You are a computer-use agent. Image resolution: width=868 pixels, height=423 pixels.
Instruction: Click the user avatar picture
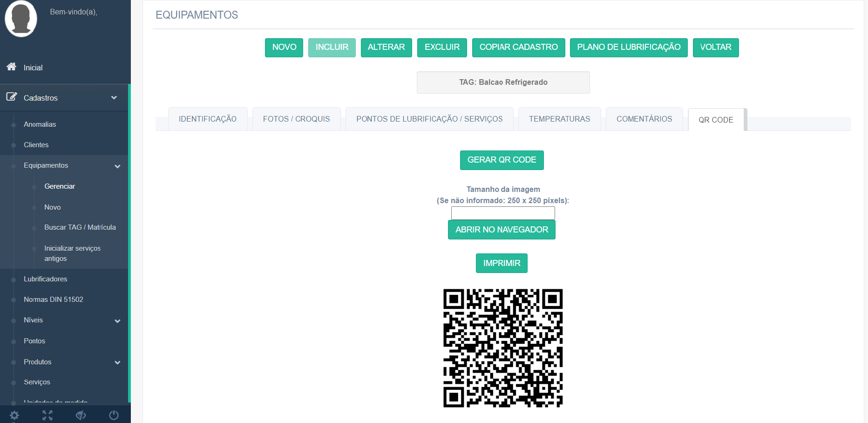click(x=21, y=19)
